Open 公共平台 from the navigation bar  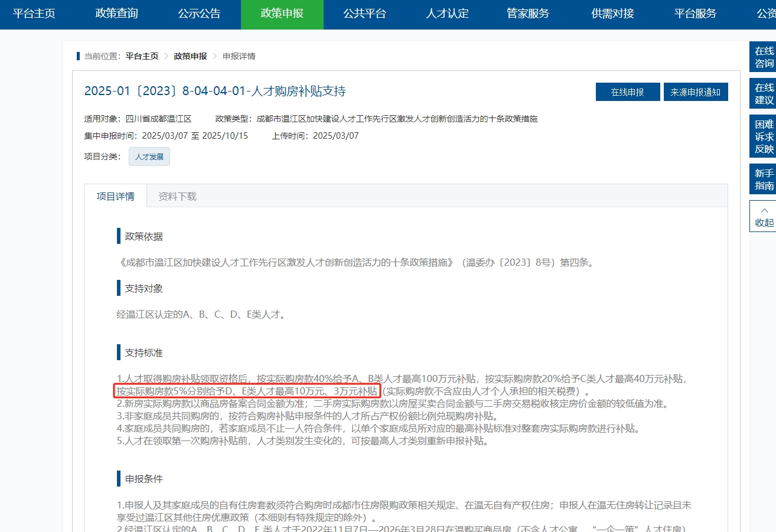tap(365, 14)
